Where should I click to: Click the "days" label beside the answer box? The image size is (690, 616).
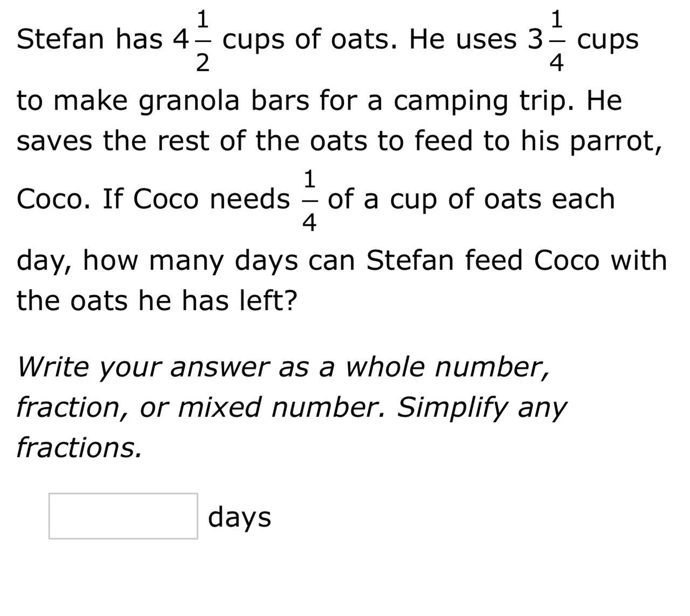[x=239, y=517]
